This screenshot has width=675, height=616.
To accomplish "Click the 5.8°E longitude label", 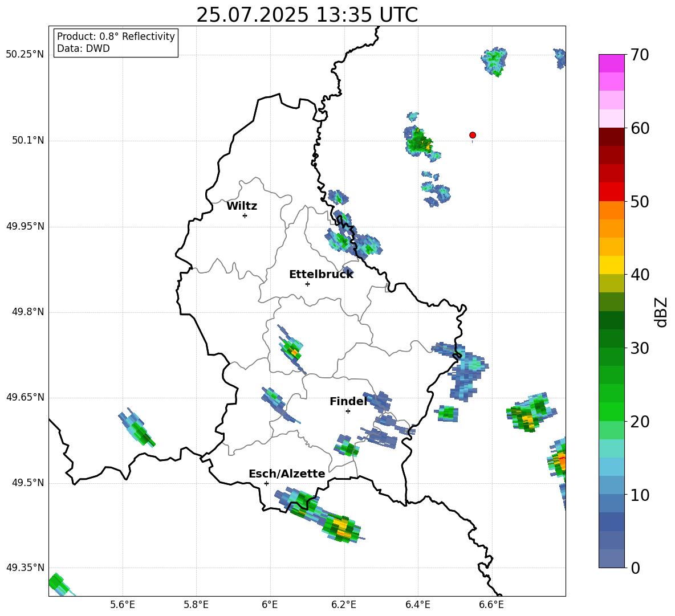I will 196,605.
